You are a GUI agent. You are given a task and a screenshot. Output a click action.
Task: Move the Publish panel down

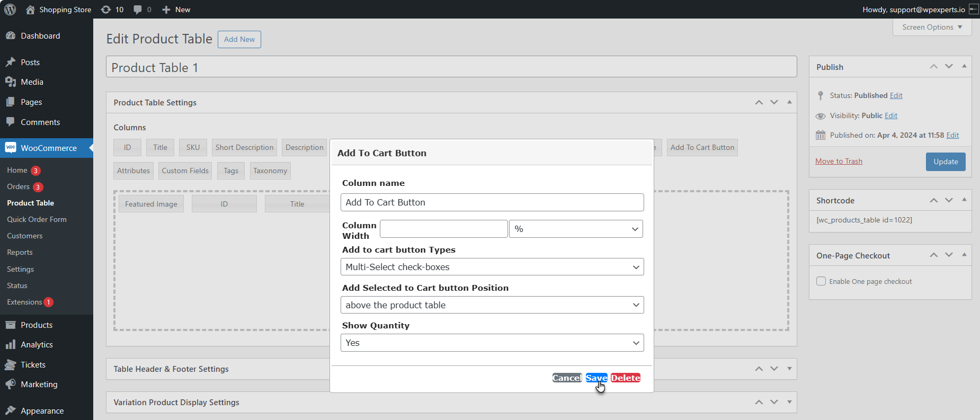tap(949, 67)
